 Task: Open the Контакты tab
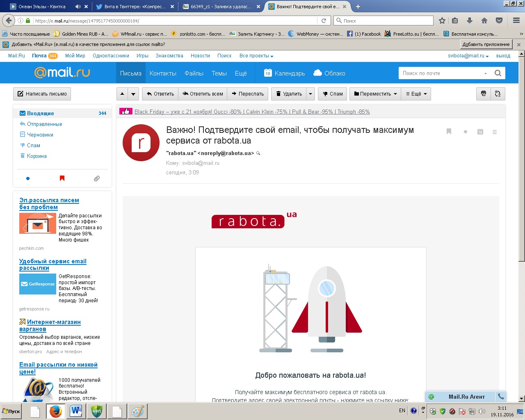tap(163, 73)
